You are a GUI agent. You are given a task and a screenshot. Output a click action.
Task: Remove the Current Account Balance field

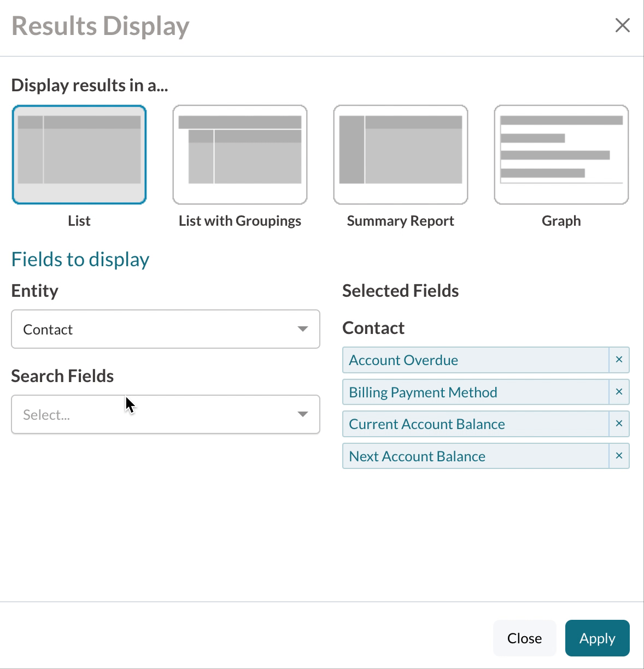click(619, 424)
